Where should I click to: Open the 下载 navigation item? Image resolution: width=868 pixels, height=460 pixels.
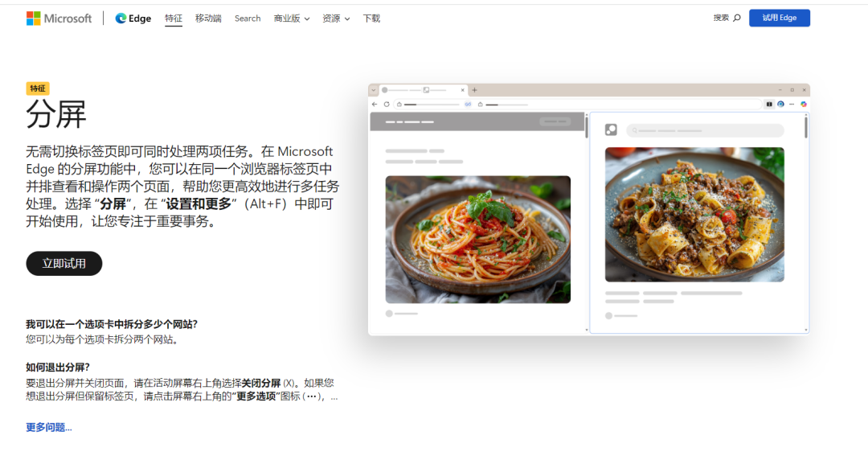point(371,18)
